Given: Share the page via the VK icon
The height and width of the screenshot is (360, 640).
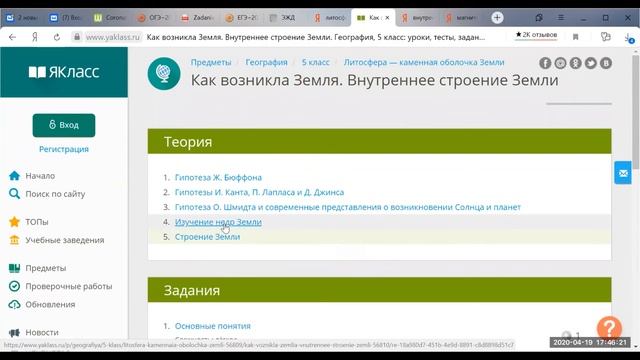Looking at the screenshot, I should 606,63.
